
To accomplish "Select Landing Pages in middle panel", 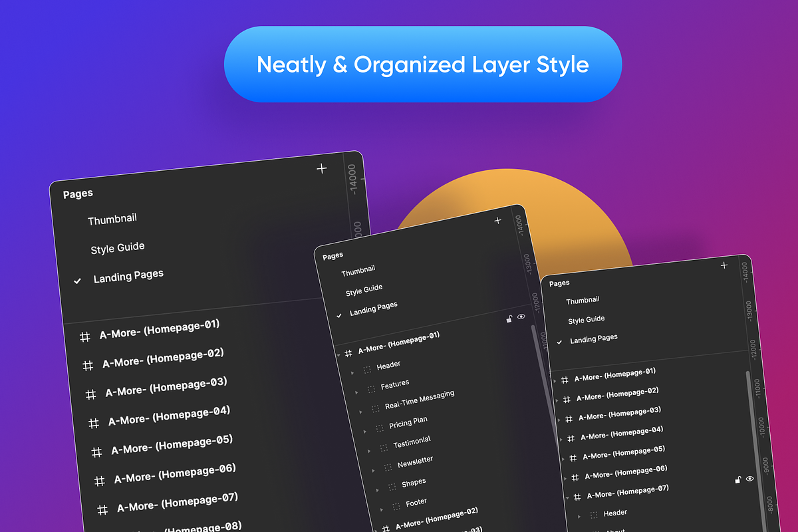I will coord(373,309).
